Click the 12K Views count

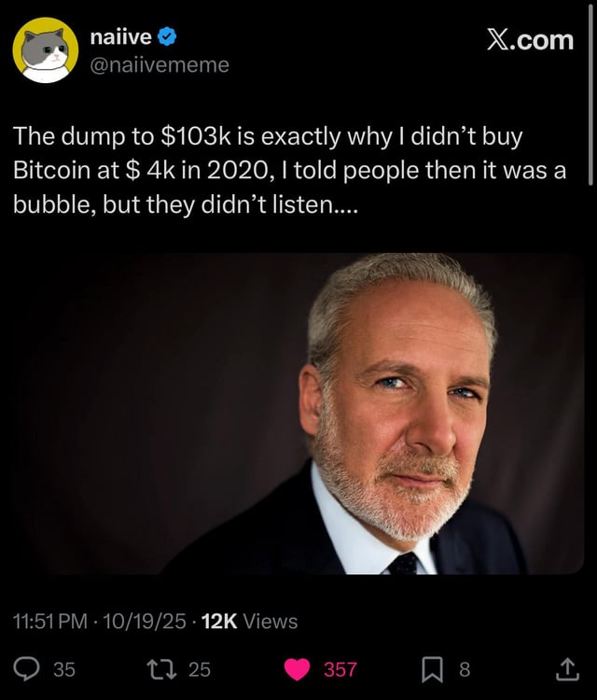pyautogui.click(x=250, y=621)
